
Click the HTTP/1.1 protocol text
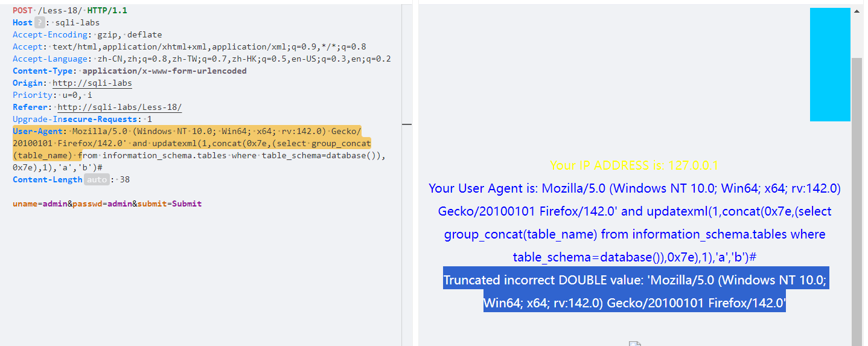click(107, 10)
